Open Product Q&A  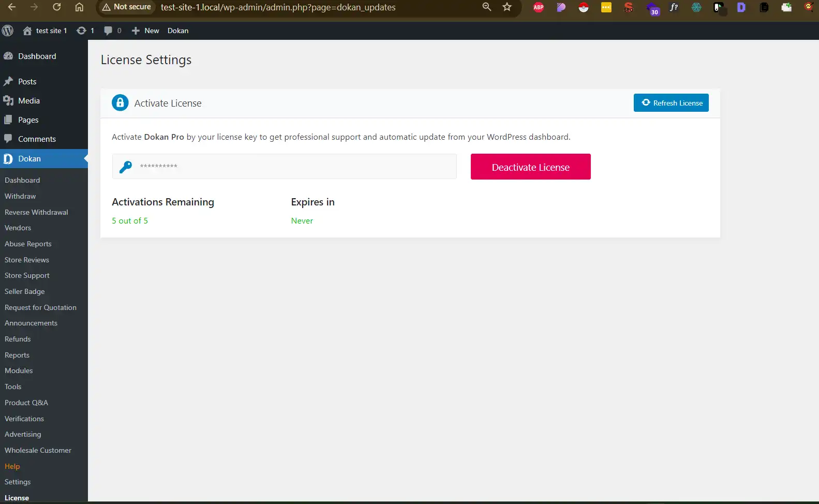tap(26, 403)
